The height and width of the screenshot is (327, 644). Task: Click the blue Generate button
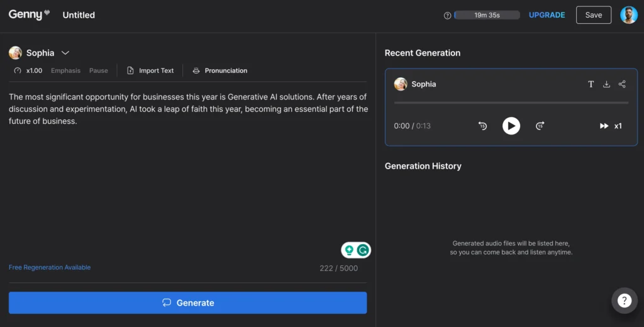187,302
